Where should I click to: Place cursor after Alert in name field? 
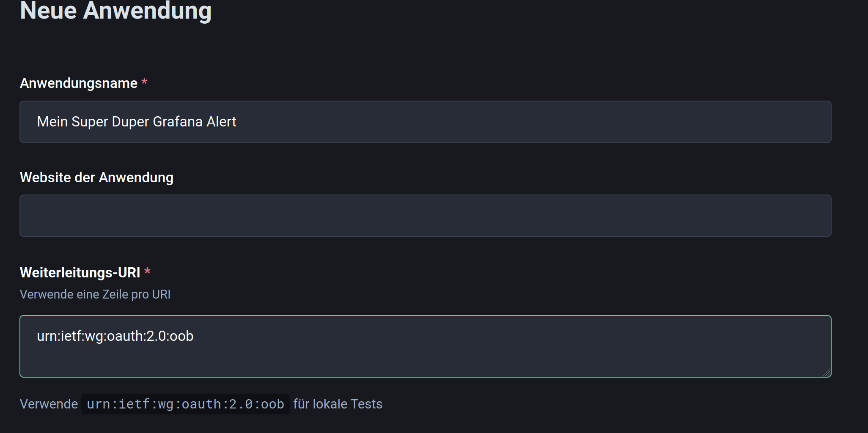coord(237,122)
